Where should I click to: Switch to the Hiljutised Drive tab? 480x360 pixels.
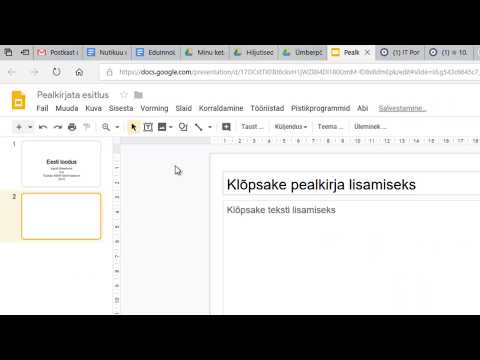(254, 52)
